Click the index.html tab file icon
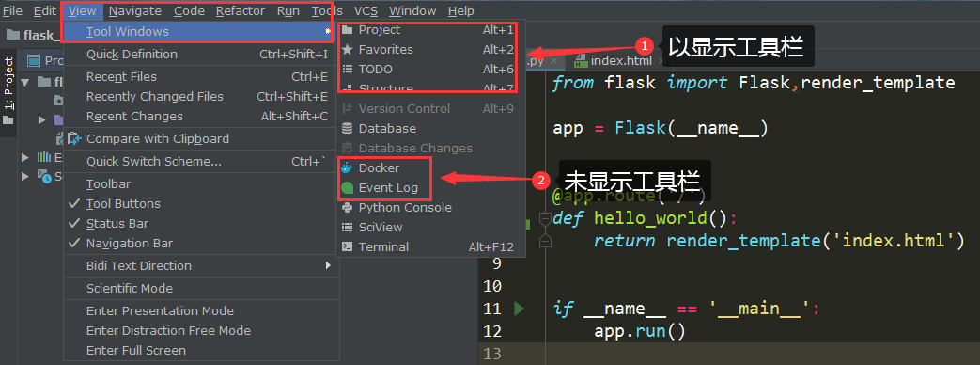The height and width of the screenshot is (365, 980). 582,61
